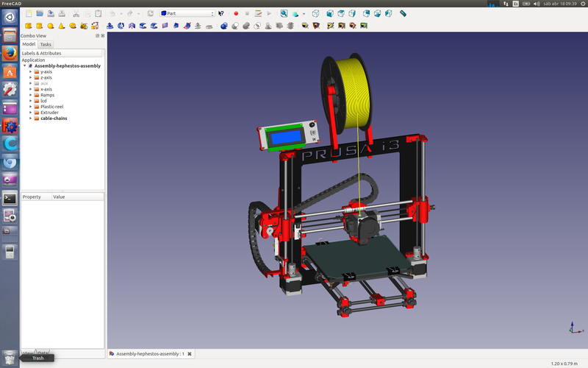
Task: Create a Cone primitive solid
Action: point(62,26)
